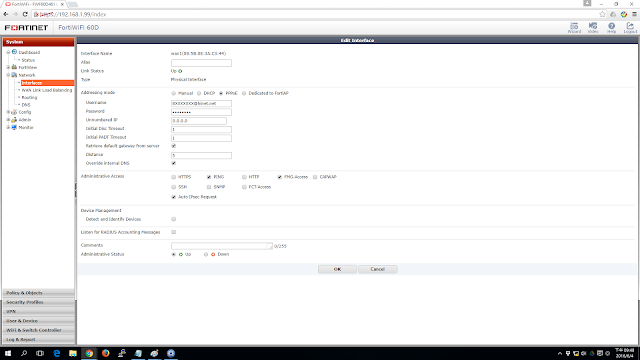The width and height of the screenshot is (640, 360).
Task: Switch to Chrome on taskbar
Action: click(x=89, y=353)
